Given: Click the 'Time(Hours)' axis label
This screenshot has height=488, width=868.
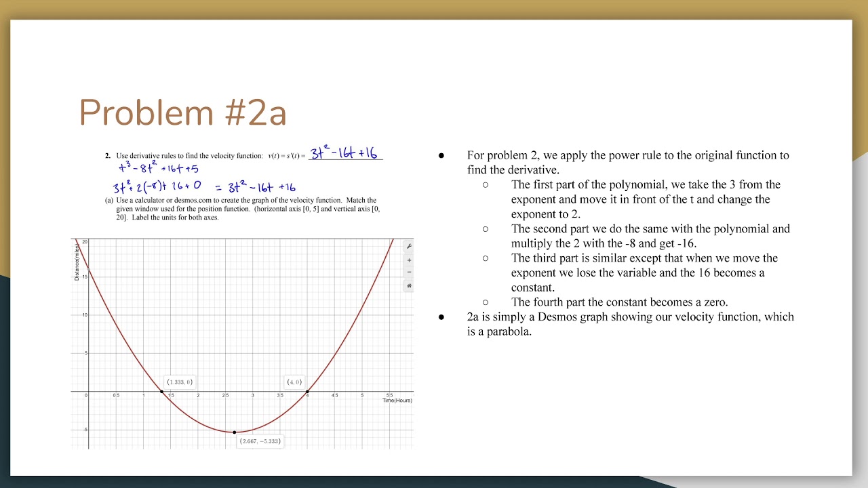Looking at the screenshot, I should click(x=397, y=401).
